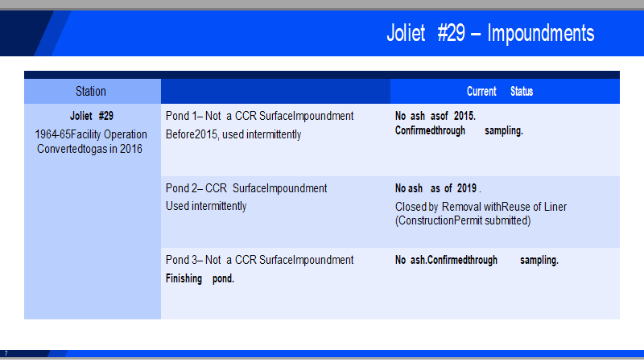Image resolution: width=644 pixels, height=362 pixels.
Task: Select the "Used intermittently" line under Pond 2
Action: (x=206, y=206)
